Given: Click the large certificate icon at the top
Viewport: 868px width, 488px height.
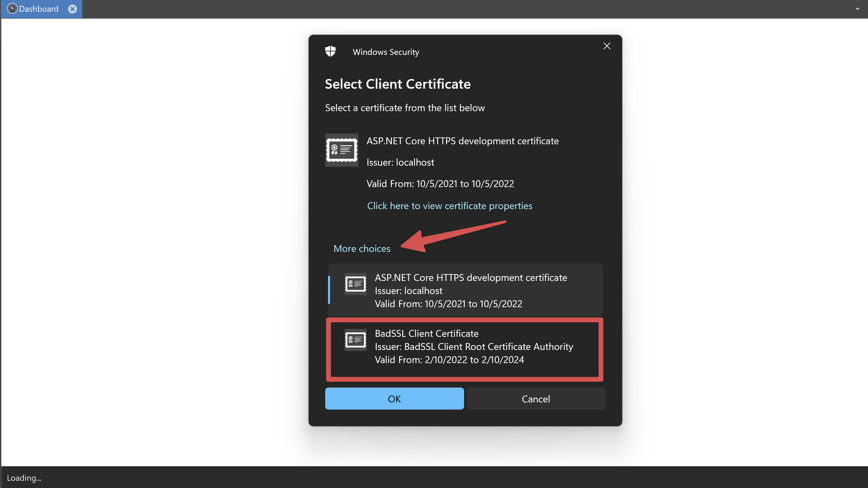Looking at the screenshot, I should click(x=341, y=150).
